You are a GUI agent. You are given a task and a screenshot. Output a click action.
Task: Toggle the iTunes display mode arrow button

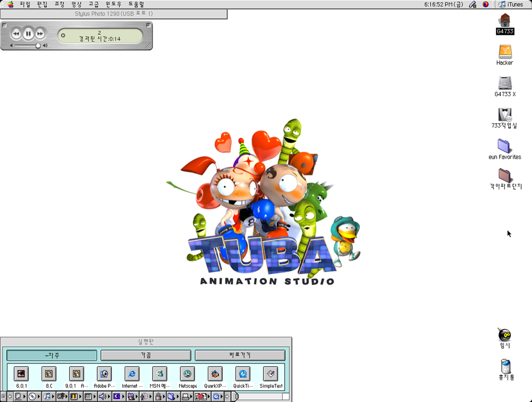point(63,36)
